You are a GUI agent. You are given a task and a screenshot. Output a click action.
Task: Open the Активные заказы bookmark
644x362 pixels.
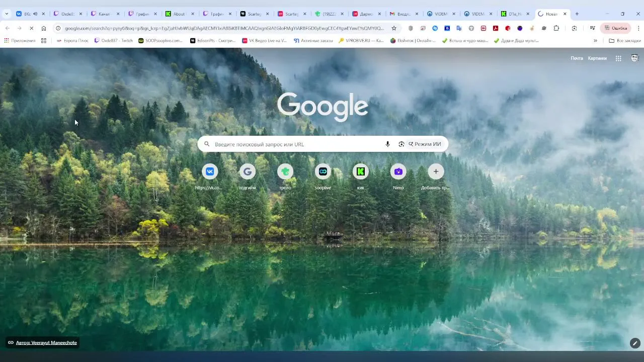313,41
